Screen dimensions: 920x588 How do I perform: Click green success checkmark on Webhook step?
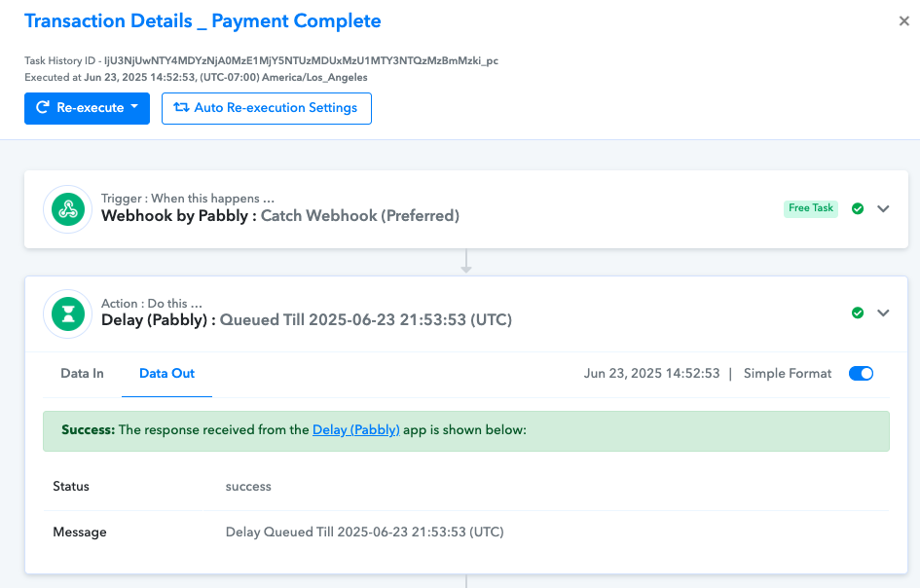coord(858,209)
